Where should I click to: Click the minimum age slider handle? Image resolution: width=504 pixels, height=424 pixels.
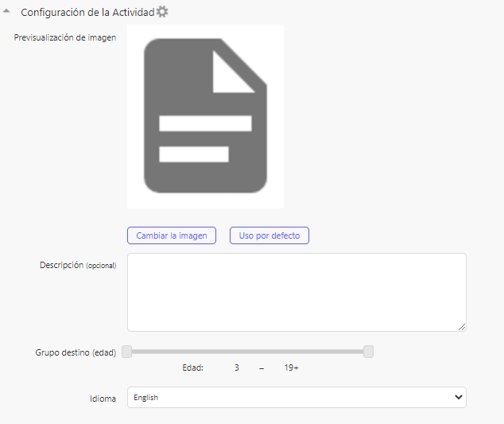127,352
